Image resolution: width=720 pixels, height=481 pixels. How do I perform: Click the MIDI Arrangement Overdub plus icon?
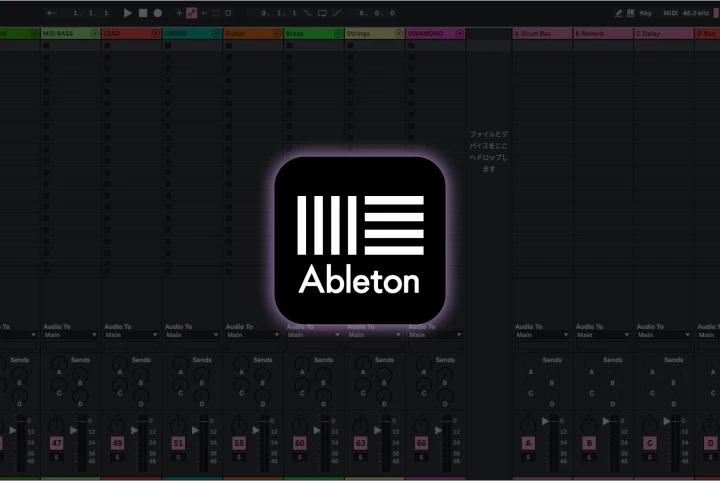pos(179,13)
